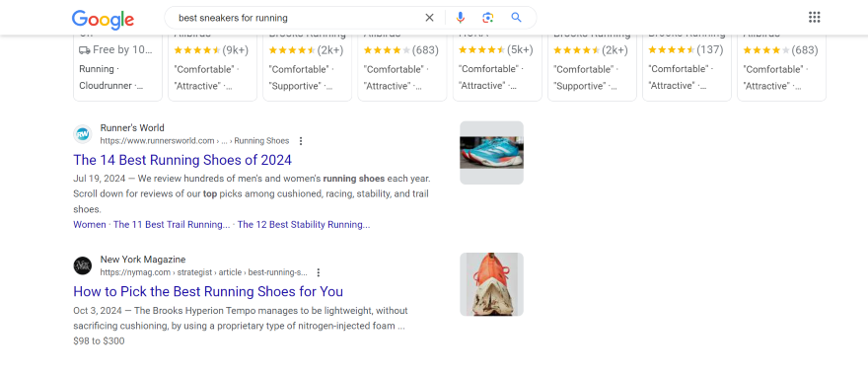Select the product card with (137) reviews
Viewport: 868px width, 376px height.
coord(687,67)
